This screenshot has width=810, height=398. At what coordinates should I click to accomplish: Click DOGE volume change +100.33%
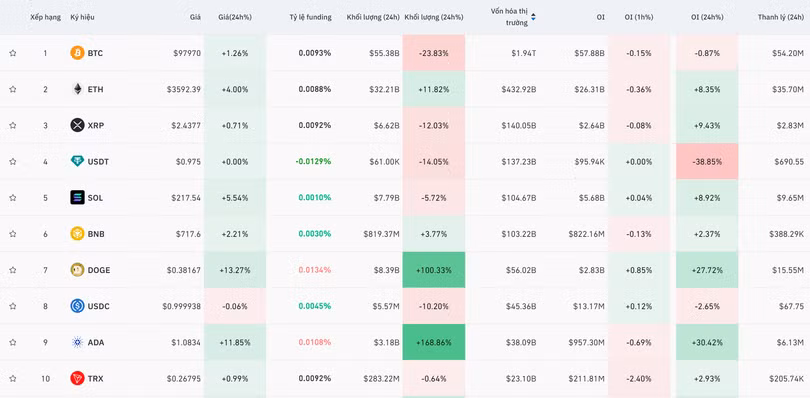point(434,270)
